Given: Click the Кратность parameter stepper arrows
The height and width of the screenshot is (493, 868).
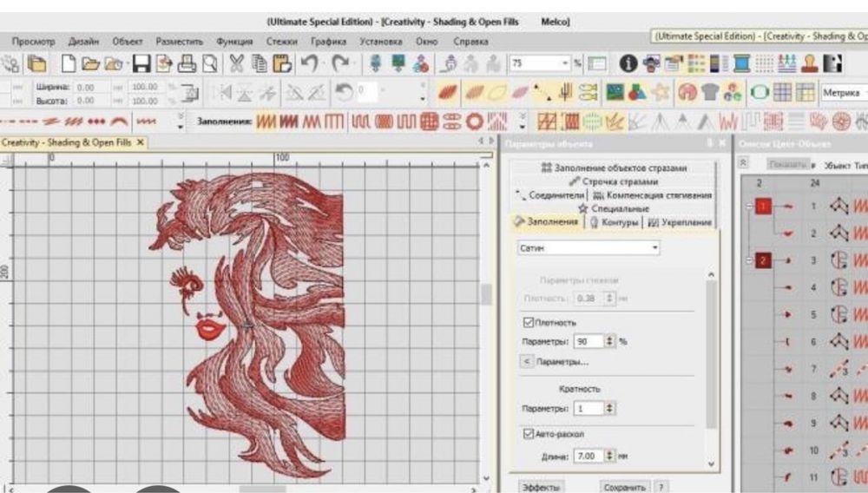Looking at the screenshot, I should point(609,408).
